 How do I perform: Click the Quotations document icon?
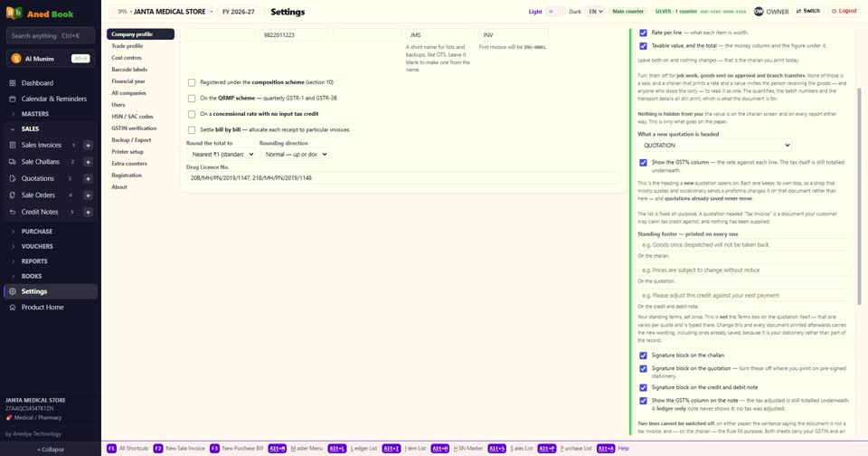coord(12,178)
